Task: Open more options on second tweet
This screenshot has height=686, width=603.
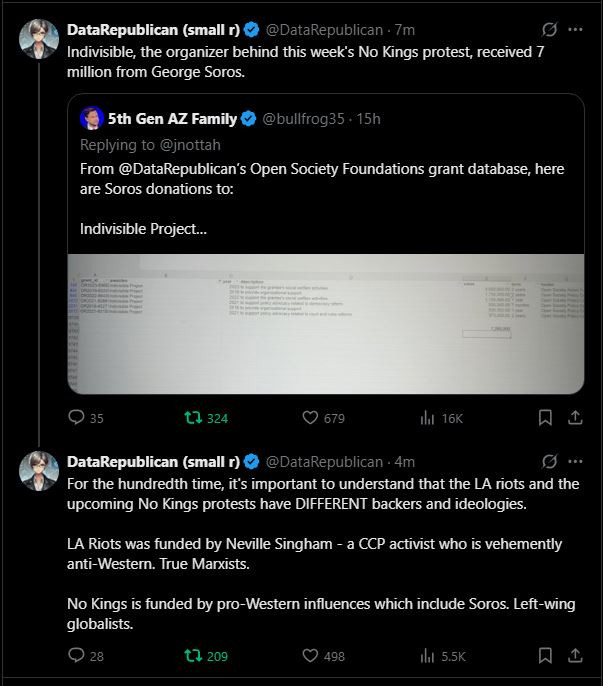Action: 576,462
